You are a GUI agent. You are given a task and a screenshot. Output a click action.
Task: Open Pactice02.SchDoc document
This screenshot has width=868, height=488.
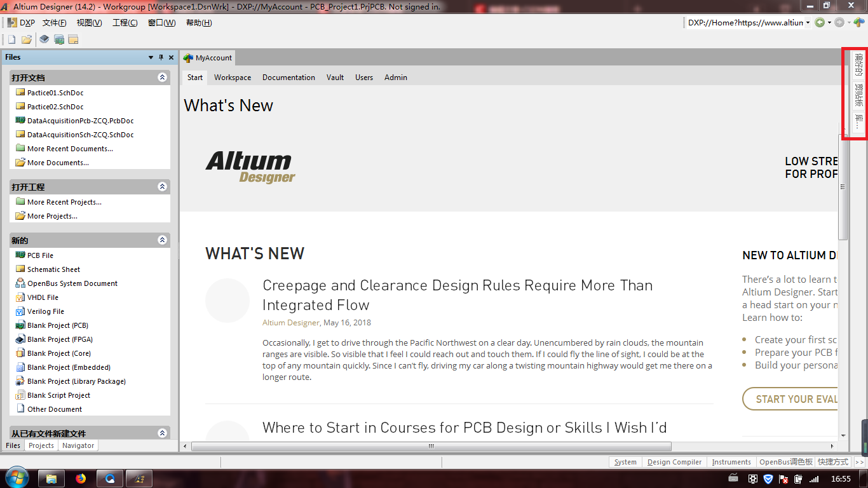pos(55,107)
